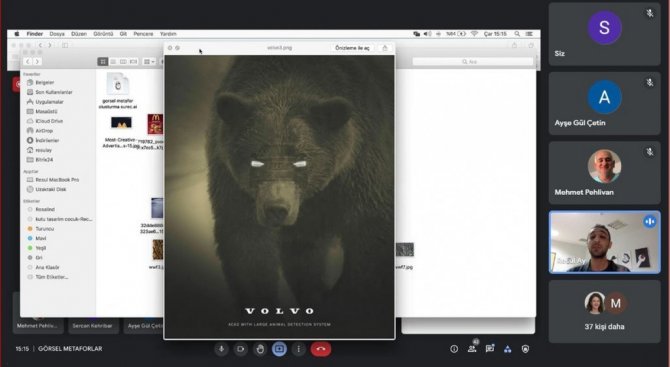670x367 pixels.
Task: Click the '37 kişi daha' participants tile
Action: 604,311
